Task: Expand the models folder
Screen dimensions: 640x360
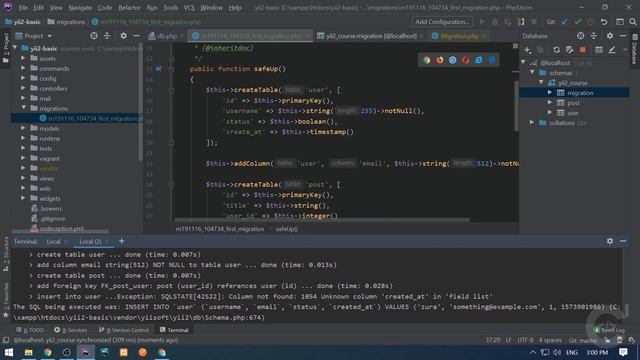Action: 23,128
